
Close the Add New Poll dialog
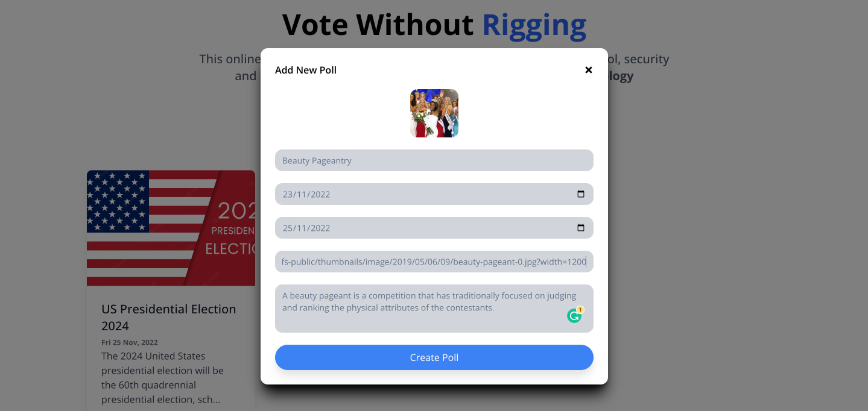(x=589, y=70)
